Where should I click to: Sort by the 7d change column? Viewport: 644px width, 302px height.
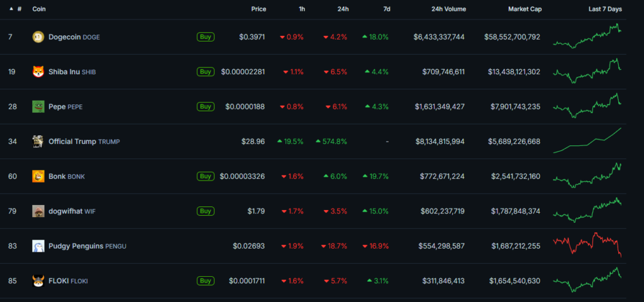386,9
